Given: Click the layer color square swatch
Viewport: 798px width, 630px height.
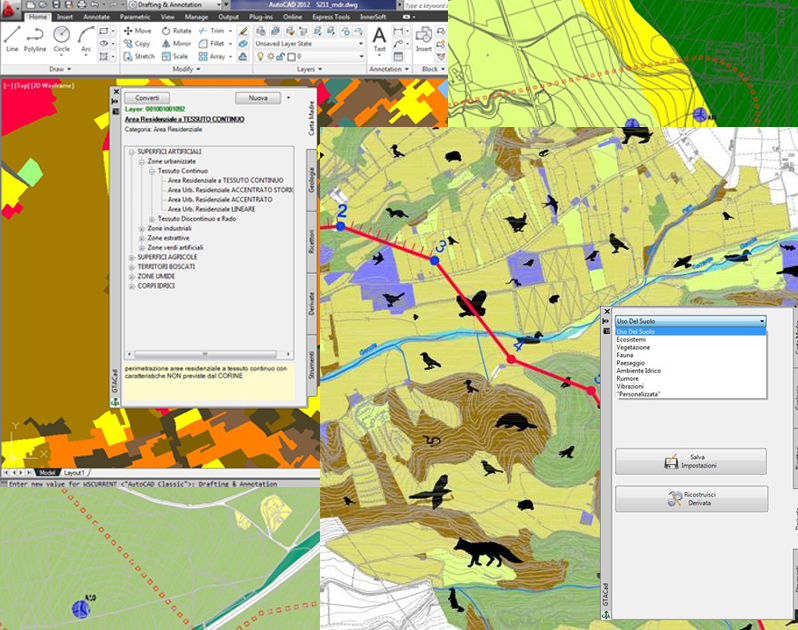Looking at the screenshot, I should (291, 56).
